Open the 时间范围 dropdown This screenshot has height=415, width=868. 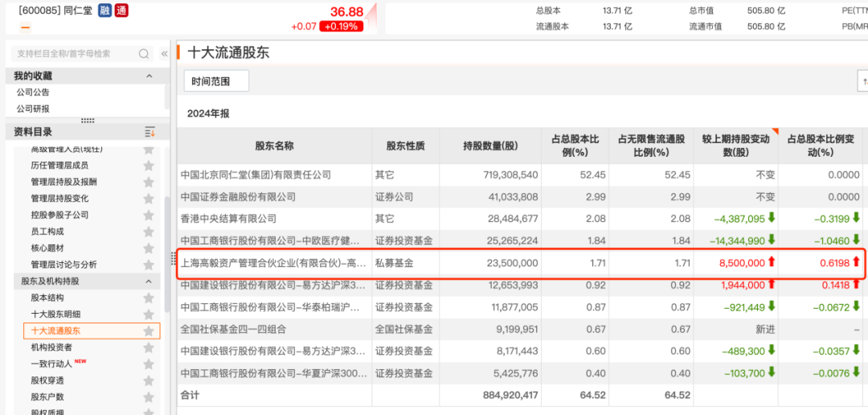coord(216,81)
